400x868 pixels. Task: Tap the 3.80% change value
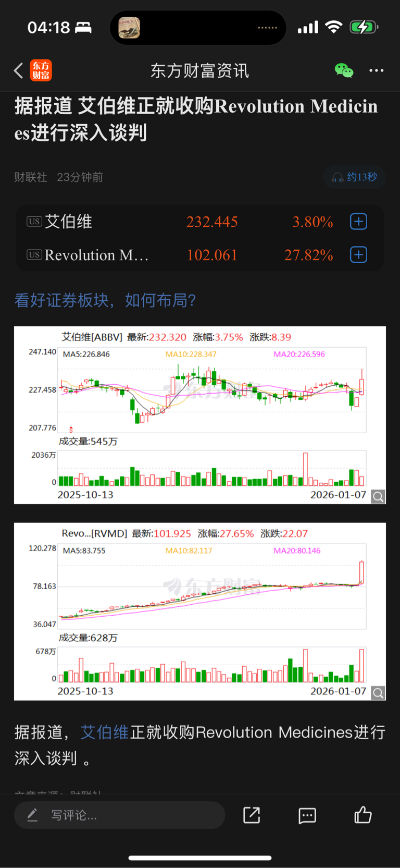[312, 222]
